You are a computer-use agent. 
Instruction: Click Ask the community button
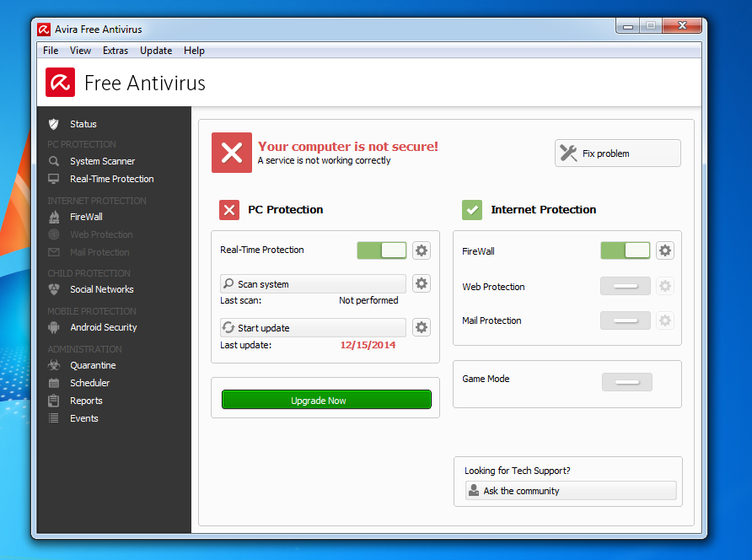coord(571,490)
